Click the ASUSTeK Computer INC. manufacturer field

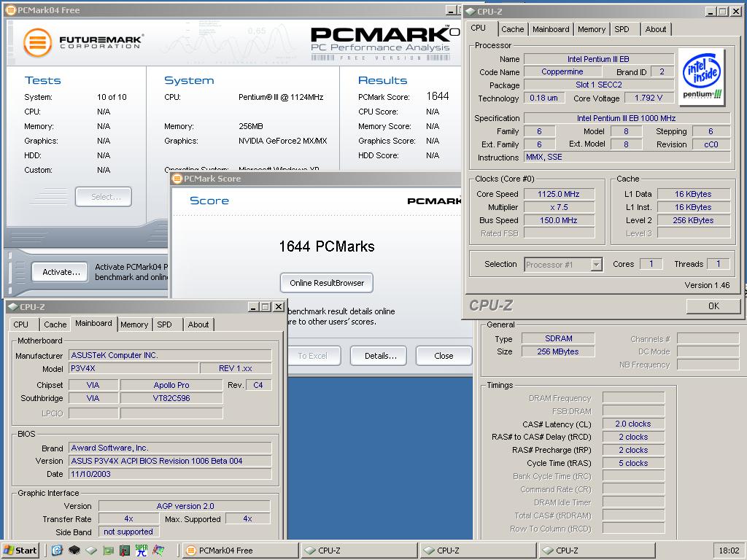pyautogui.click(x=170, y=355)
